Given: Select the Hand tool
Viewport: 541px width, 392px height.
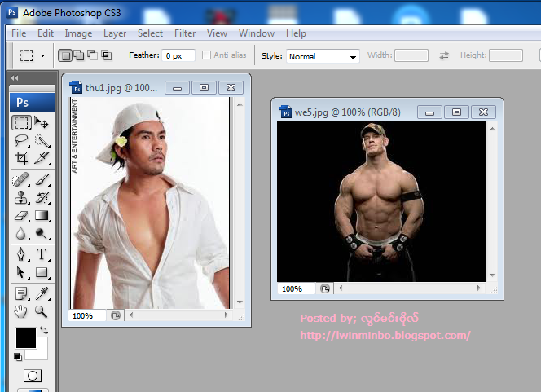Looking at the screenshot, I should [21, 311].
